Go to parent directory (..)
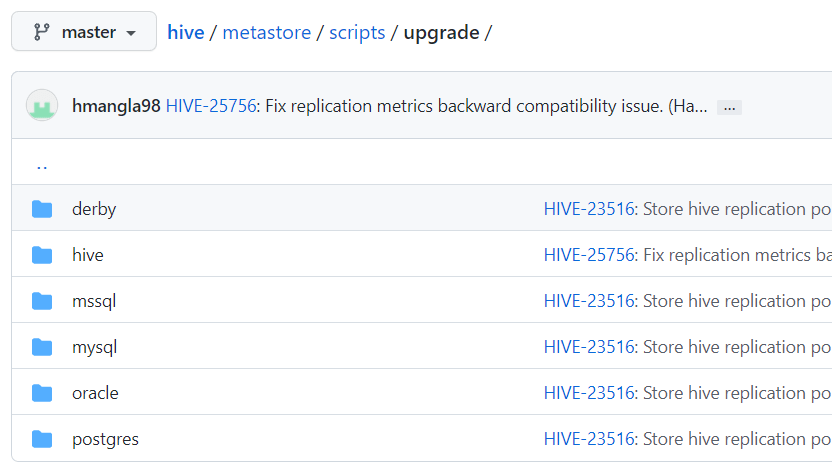The height and width of the screenshot is (476, 832). pyautogui.click(x=42, y=163)
